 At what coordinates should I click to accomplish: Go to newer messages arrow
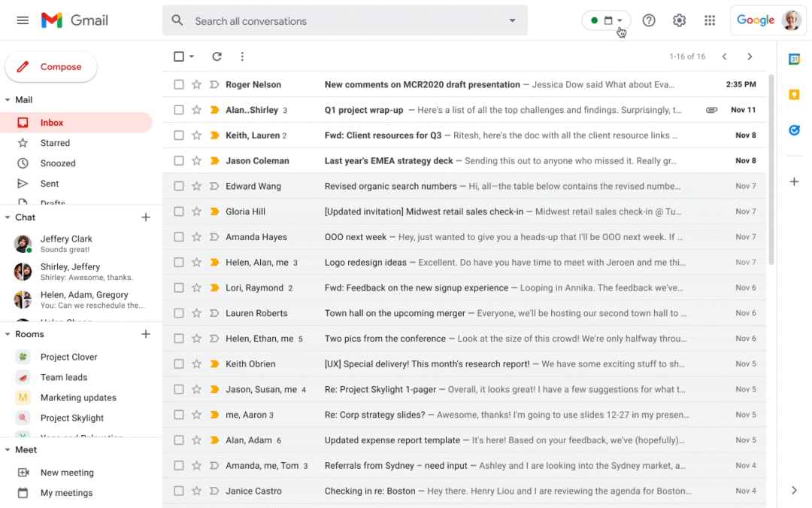pos(725,56)
